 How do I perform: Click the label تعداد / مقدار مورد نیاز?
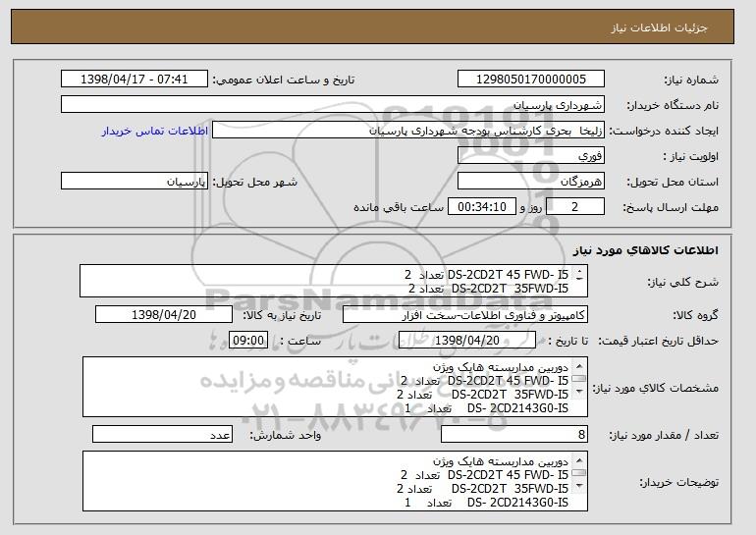tap(664, 435)
